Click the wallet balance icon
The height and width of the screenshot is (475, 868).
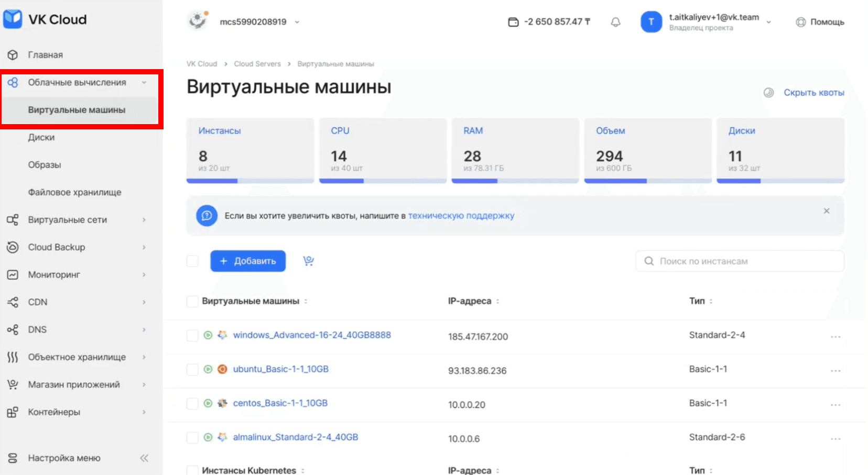pos(513,22)
